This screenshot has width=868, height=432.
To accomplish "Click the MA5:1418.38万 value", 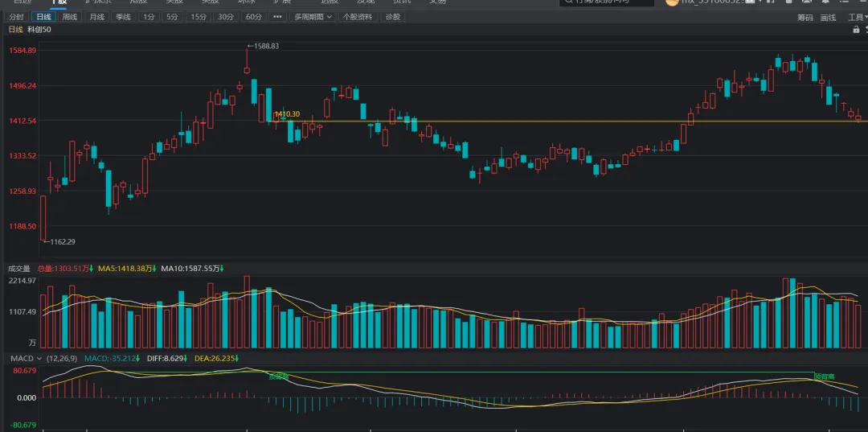I will pos(127,269).
